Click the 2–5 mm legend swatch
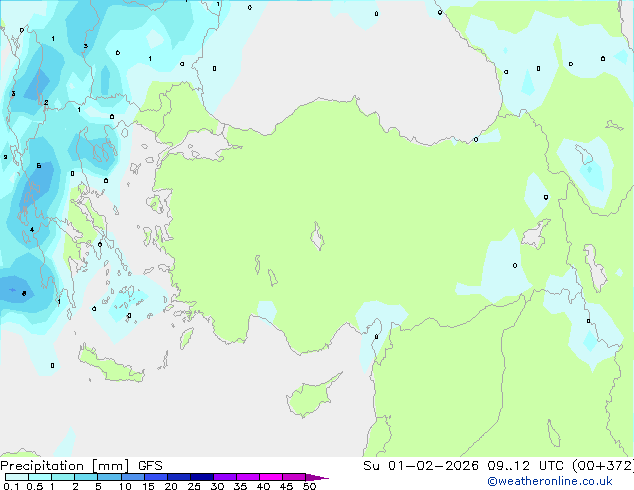 coord(86,477)
